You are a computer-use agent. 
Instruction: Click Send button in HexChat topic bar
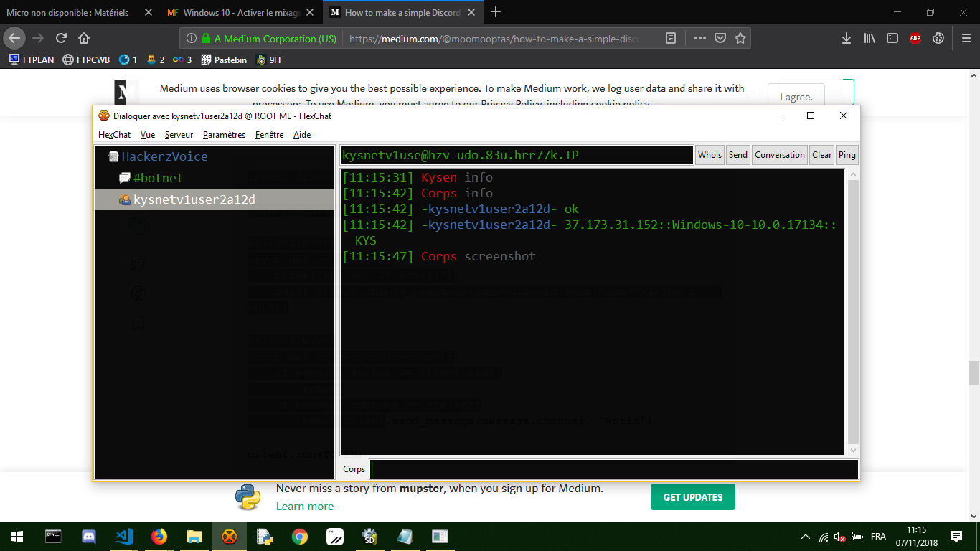point(738,155)
